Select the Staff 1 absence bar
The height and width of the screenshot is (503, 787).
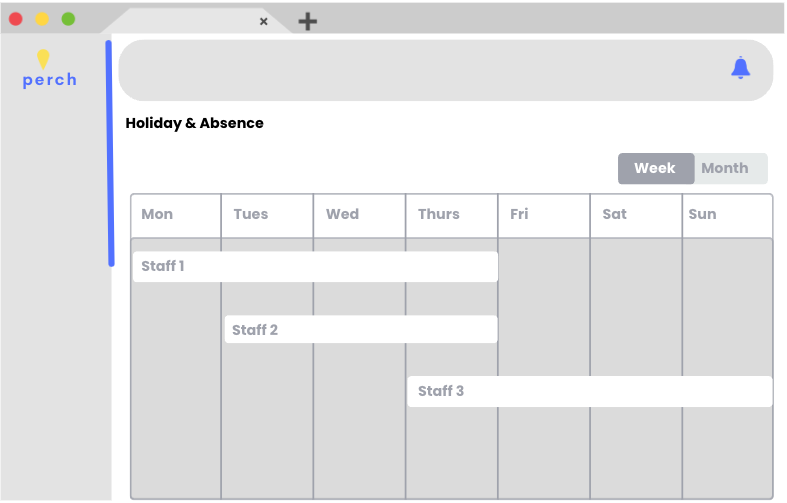pos(315,267)
